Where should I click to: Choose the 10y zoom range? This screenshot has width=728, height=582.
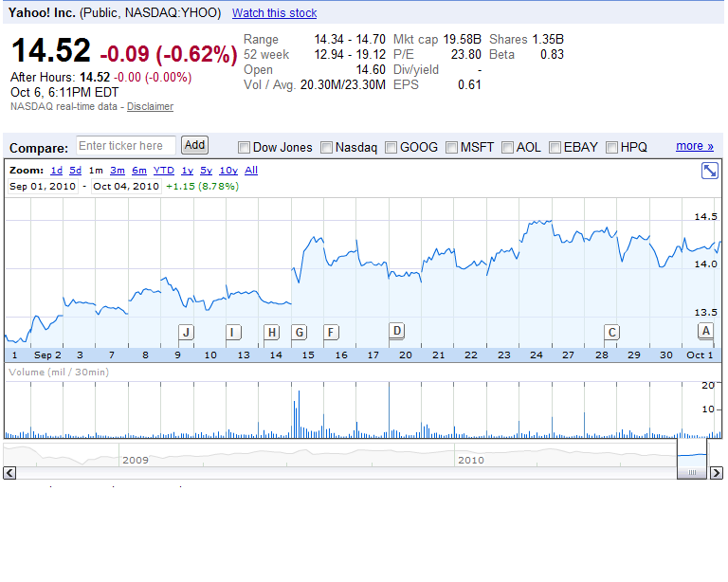[x=228, y=171]
